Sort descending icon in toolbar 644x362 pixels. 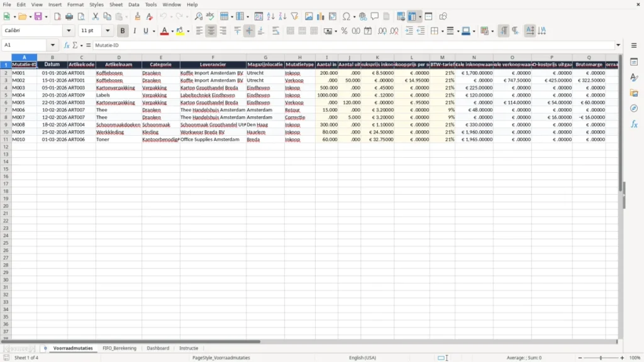pos(282,16)
